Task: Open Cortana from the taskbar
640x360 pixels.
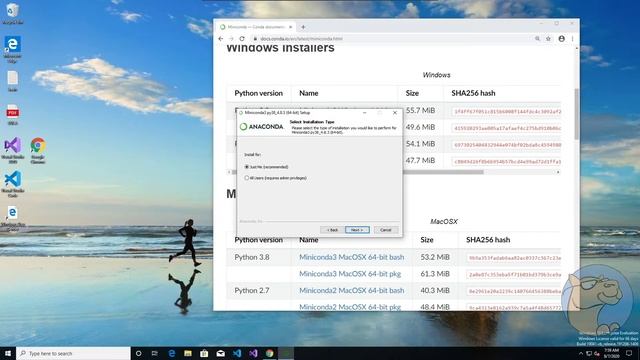Action: coord(138,353)
